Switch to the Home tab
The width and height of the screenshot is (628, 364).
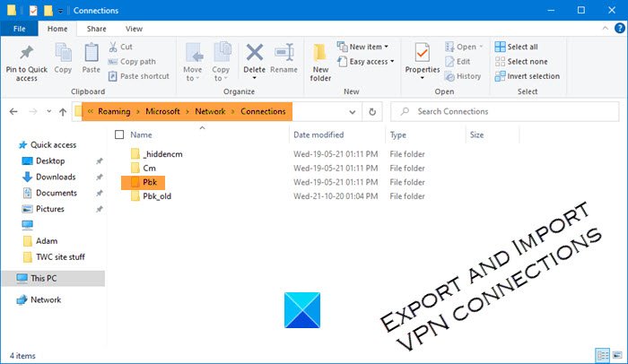57,29
